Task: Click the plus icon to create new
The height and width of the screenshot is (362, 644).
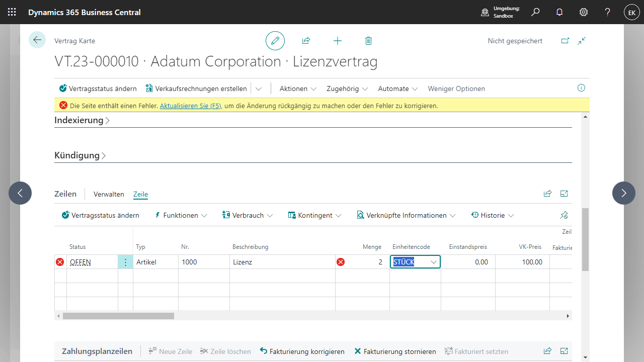Action: tap(338, 41)
